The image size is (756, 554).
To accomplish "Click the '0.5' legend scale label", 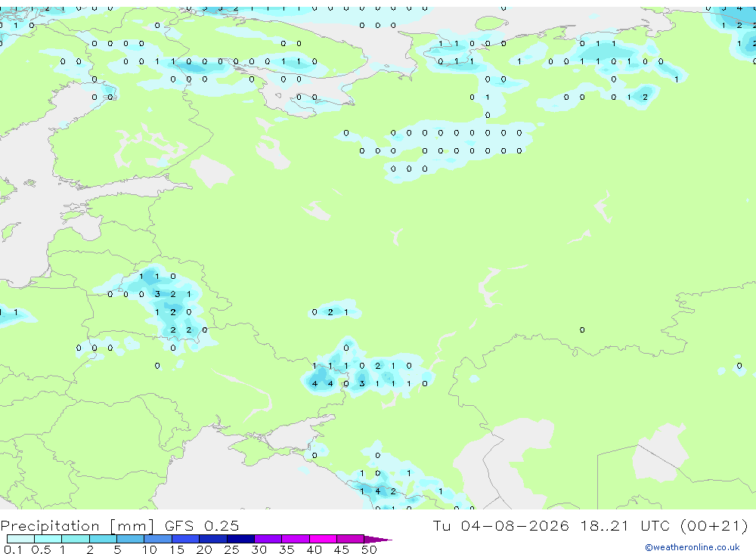I will coord(42,549).
